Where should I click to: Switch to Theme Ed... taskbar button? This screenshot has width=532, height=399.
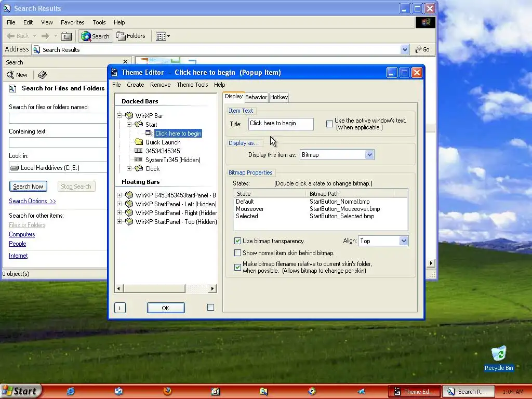(414, 392)
